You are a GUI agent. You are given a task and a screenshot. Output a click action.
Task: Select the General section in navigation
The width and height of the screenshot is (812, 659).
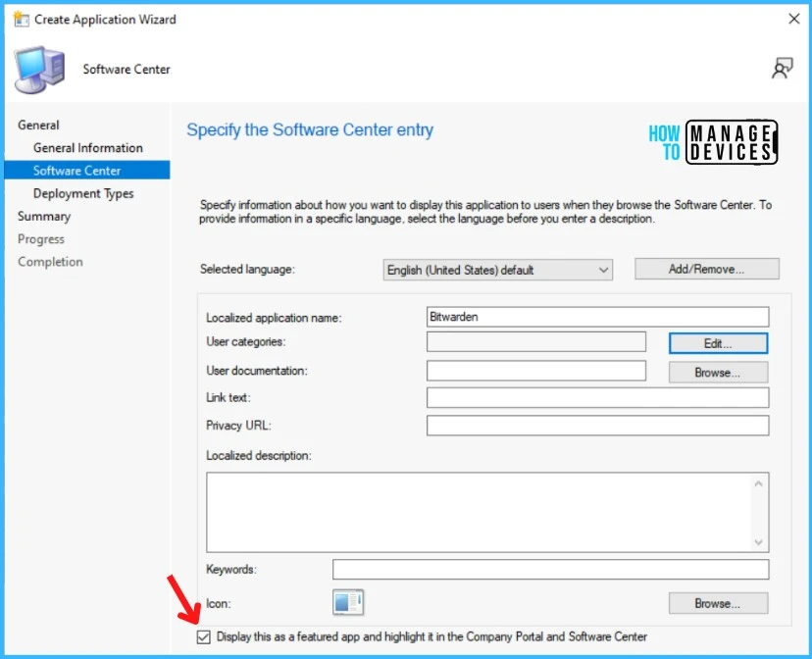38,126
